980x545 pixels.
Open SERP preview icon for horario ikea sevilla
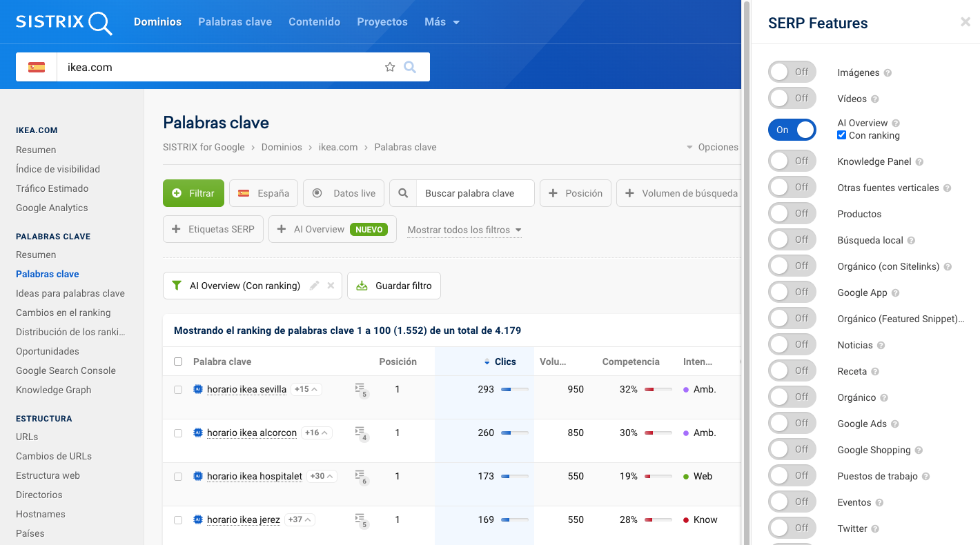(360, 390)
